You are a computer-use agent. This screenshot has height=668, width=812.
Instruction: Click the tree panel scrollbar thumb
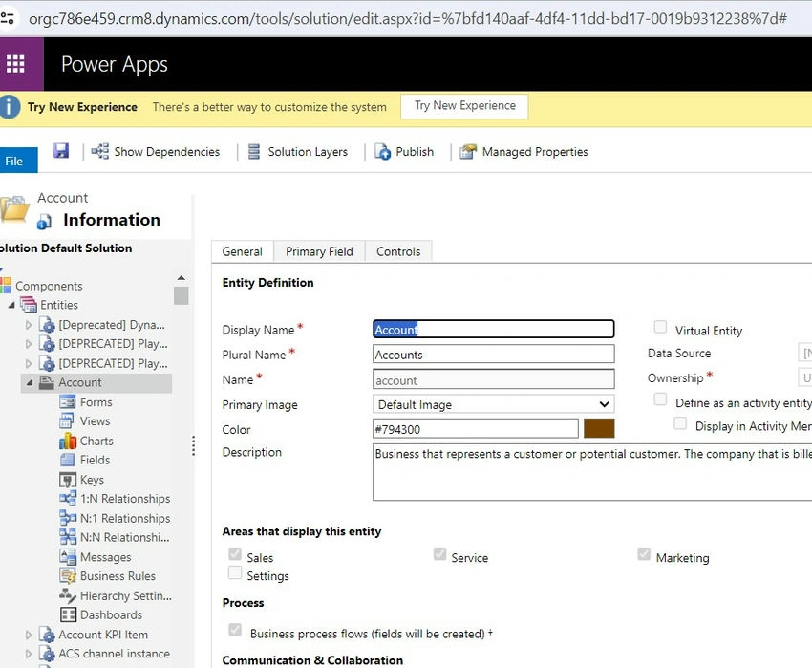[x=182, y=295]
